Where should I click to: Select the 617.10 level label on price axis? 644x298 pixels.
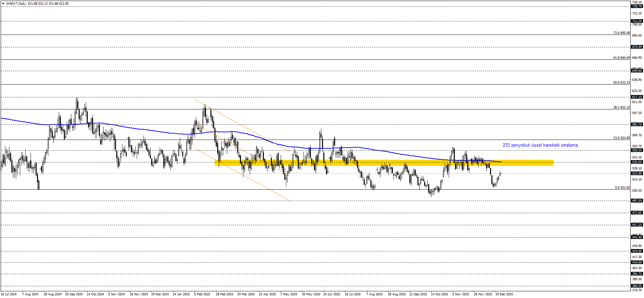coord(637,97)
